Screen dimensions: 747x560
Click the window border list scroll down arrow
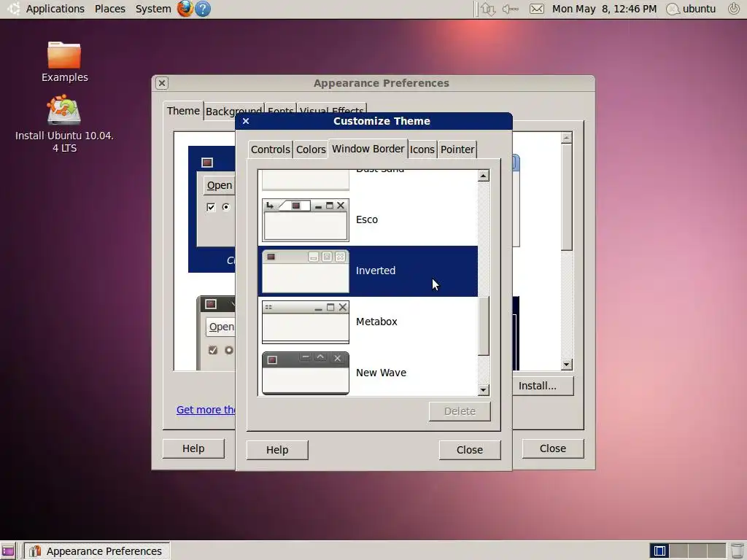click(x=483, y=390)
